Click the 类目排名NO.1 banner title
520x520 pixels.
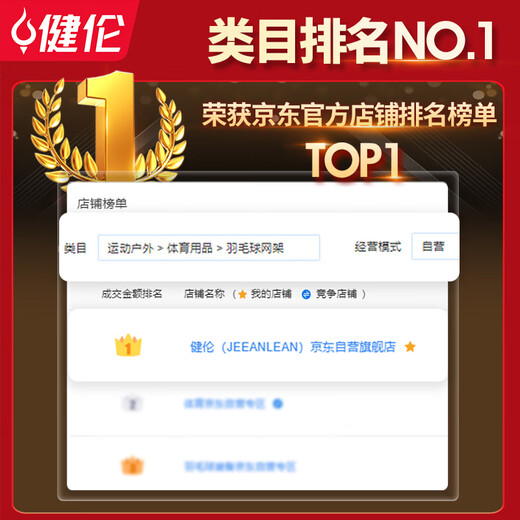[351, 41]
